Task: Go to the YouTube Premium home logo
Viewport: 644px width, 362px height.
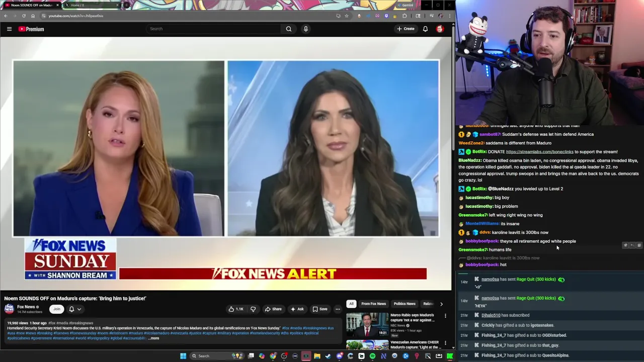Action: [31, 29]
